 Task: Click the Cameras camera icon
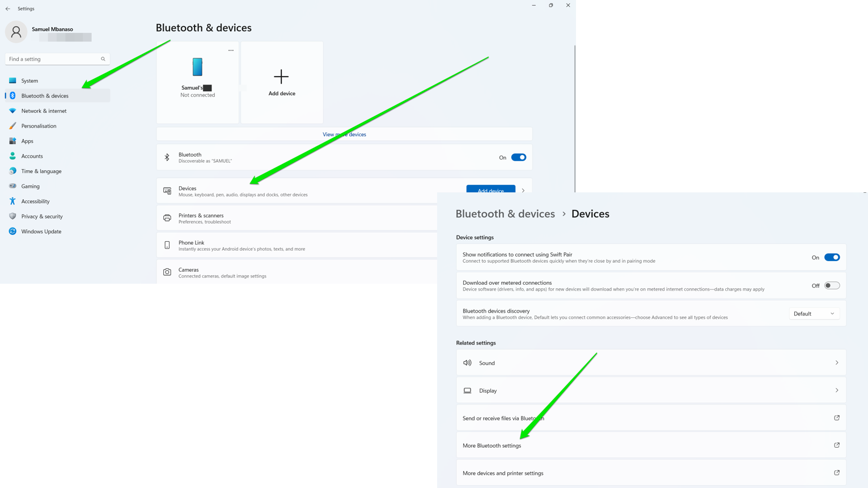pyautogui.click(x=167, y=272)
